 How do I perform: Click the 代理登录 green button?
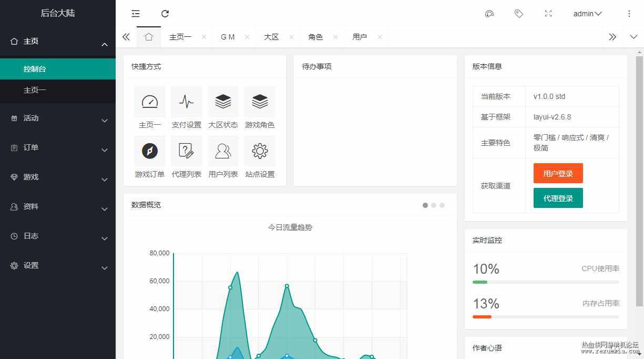click(558, 198)
